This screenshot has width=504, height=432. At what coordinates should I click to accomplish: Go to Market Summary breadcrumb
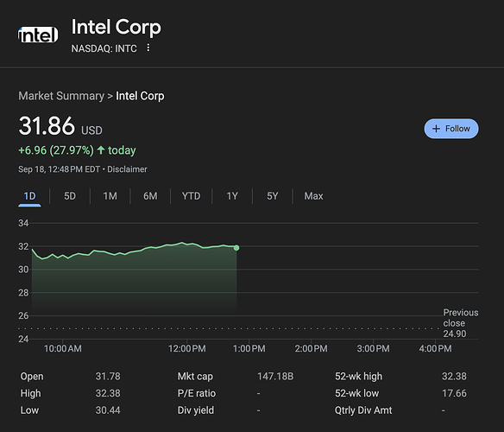pyautogui.click(x=61, y=96)
